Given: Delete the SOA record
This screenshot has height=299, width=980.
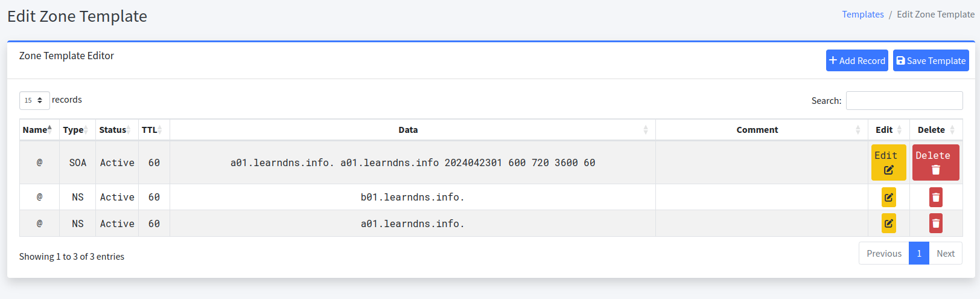Looking at the screenshot, I should point(935,162).
